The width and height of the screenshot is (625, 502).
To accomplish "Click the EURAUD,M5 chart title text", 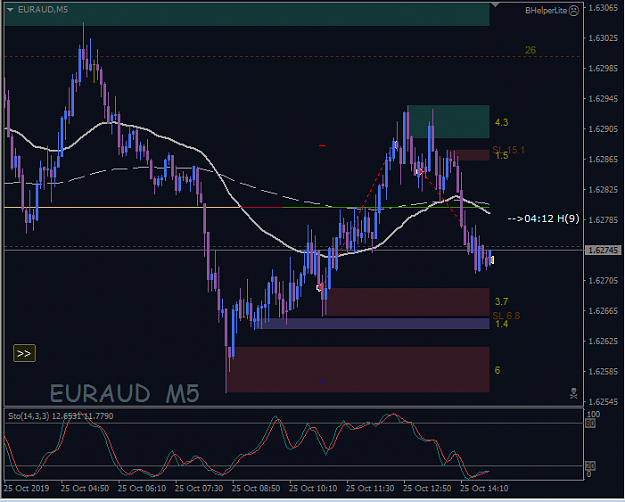I will click(x=43, y=10).
